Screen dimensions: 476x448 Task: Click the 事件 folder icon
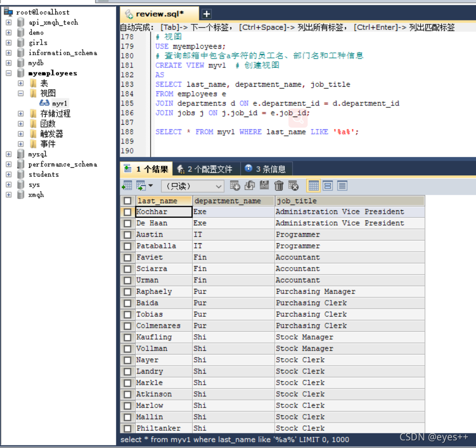(x=33, y=144)
